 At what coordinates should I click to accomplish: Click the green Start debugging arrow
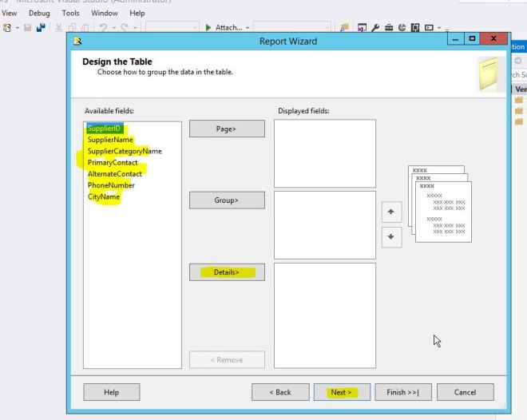point(208,28)
